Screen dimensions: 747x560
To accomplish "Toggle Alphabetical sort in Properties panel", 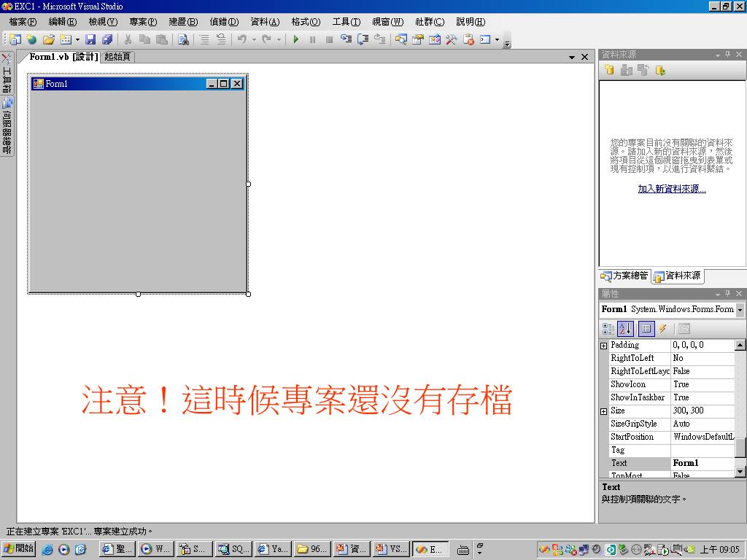I will point(625,329).
